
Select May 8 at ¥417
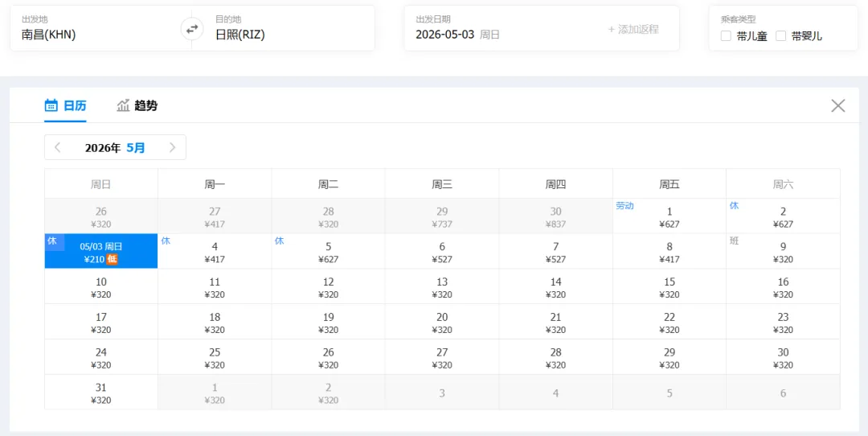[x=669, y=251]
